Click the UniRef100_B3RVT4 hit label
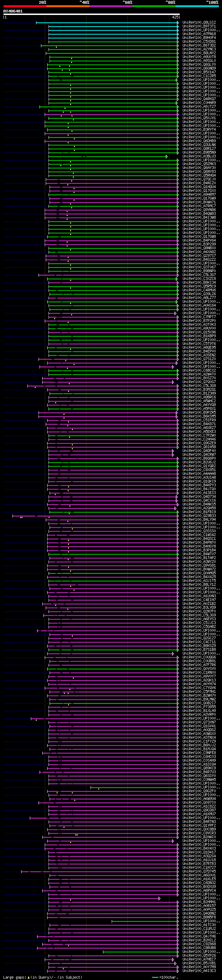The height and width of the screenshot is (980, 222). tap(199, 129)
